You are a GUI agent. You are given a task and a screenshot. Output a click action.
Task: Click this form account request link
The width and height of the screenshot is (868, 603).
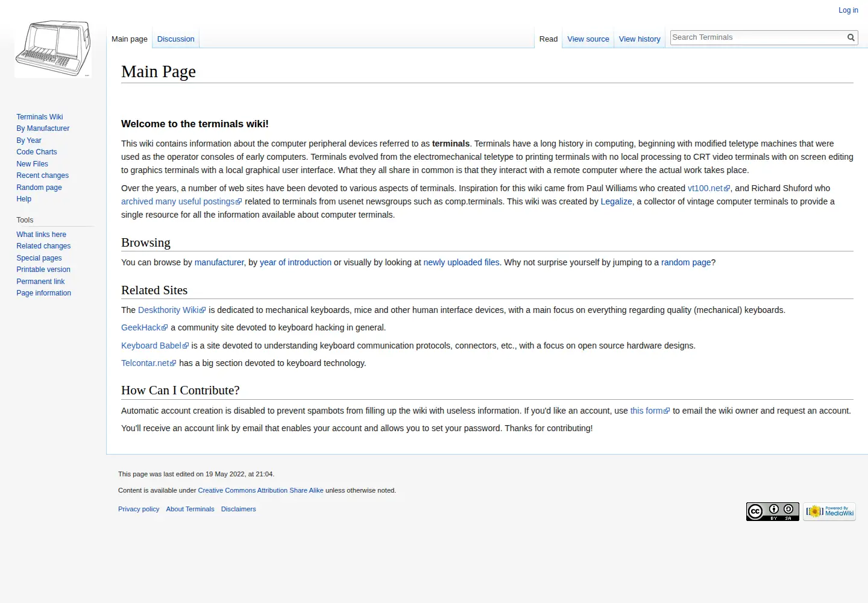[x=650, y=411]
